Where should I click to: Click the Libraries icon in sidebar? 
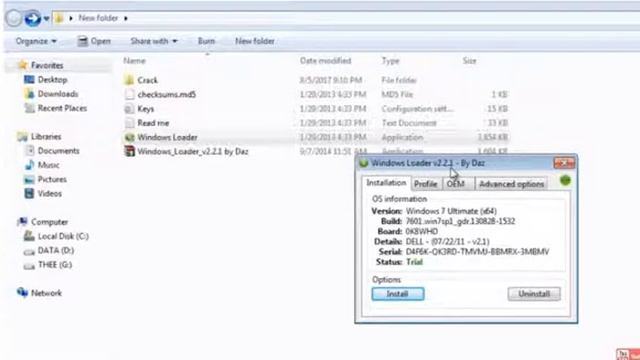coord(22,137)
